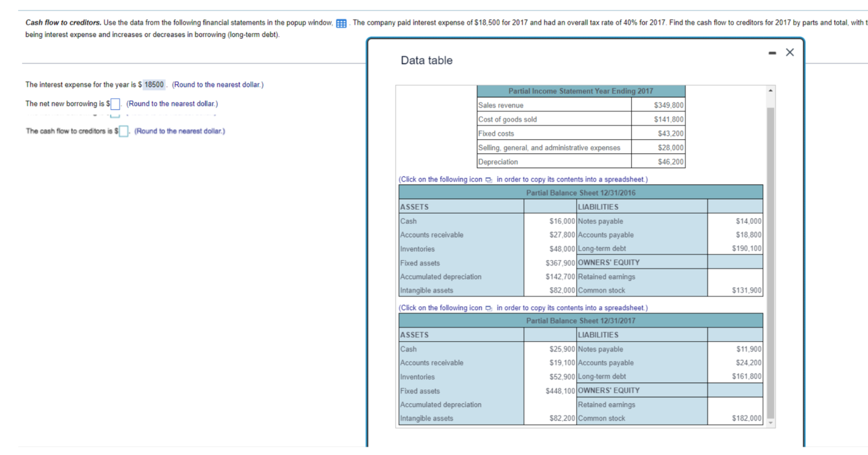Click the Cash flow to creditors question title
The image size is (868, 455).
[x=63, y=23]
